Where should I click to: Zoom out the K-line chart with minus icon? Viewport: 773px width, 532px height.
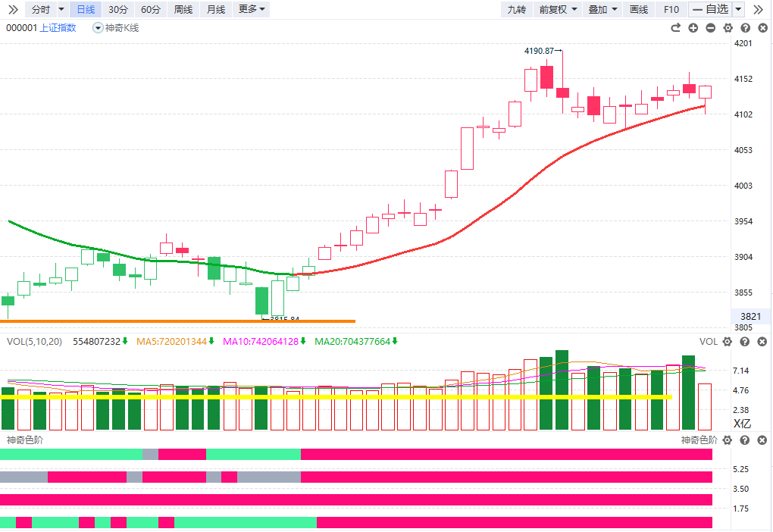point(710,28)
